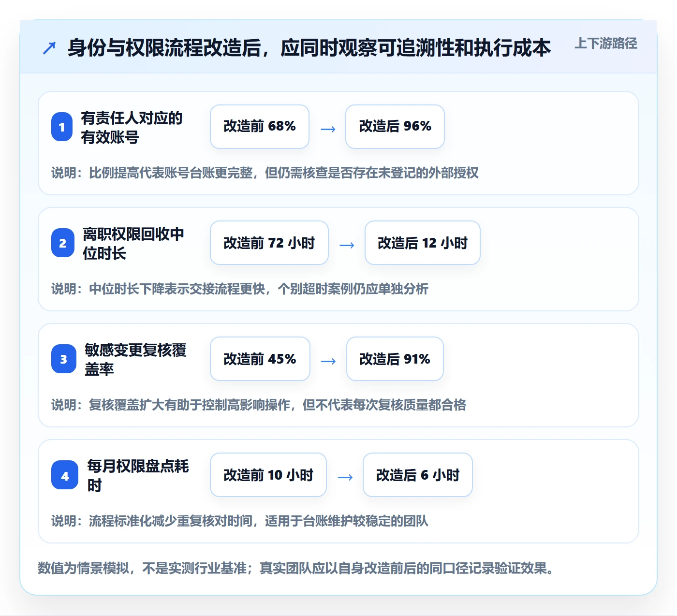Click the 改造后 96% value pill

pyautogui.click(x=395, y=127)
